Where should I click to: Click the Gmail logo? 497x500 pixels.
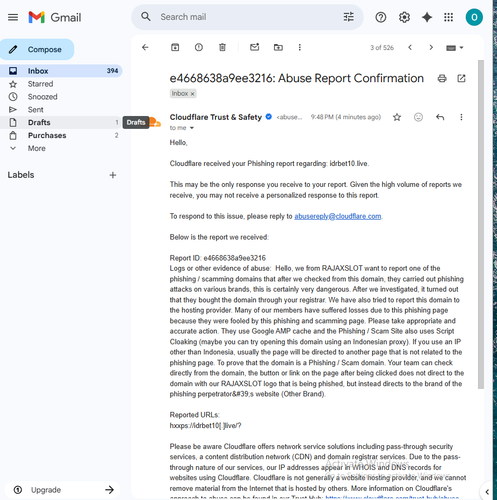[x=55, y=17]
